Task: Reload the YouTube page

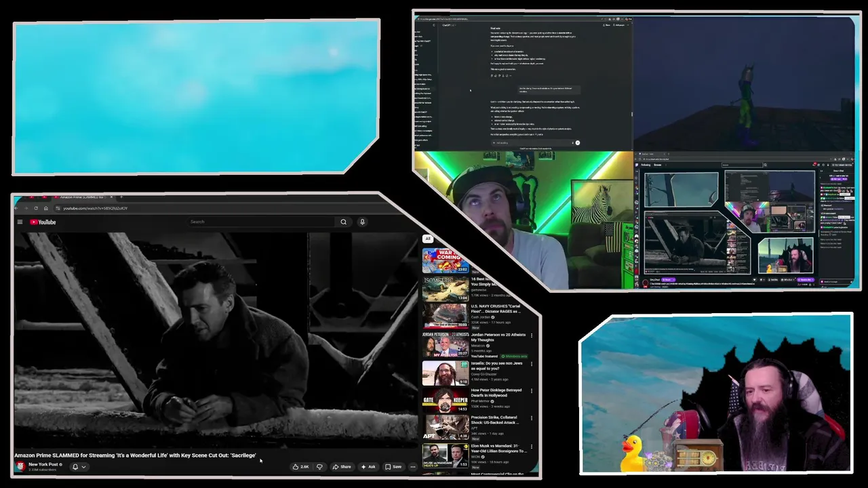Action: coord(36,208)
